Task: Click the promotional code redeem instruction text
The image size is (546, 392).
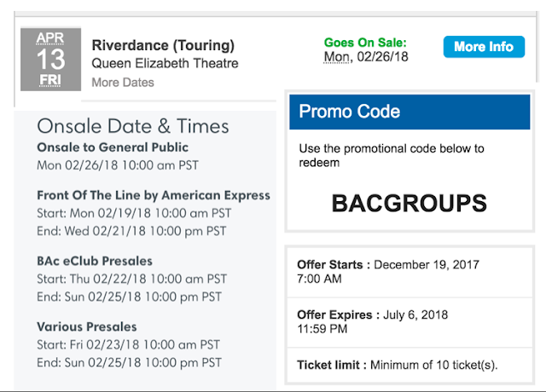Action: 392,155
